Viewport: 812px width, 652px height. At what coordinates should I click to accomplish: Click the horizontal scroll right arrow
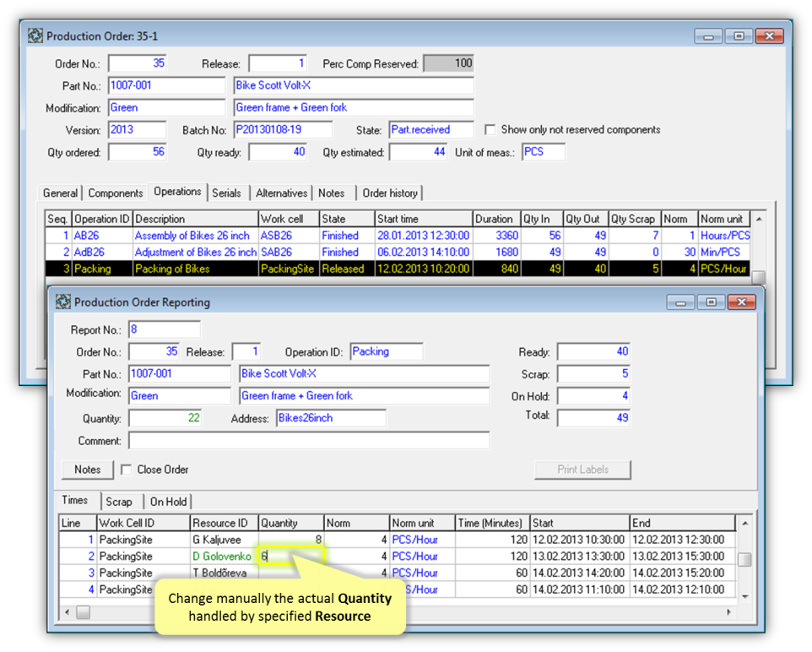(x=729, y=612)
